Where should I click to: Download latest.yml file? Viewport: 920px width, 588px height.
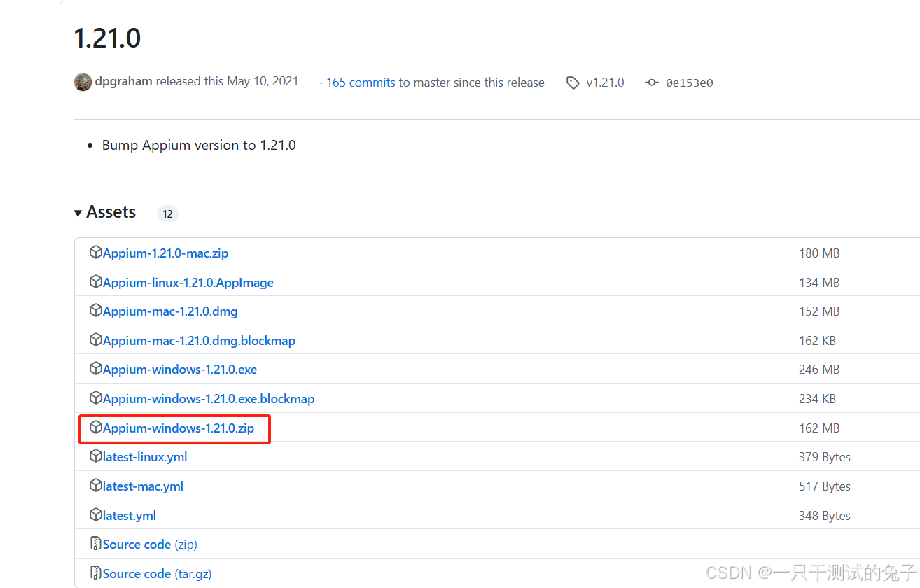130,516
